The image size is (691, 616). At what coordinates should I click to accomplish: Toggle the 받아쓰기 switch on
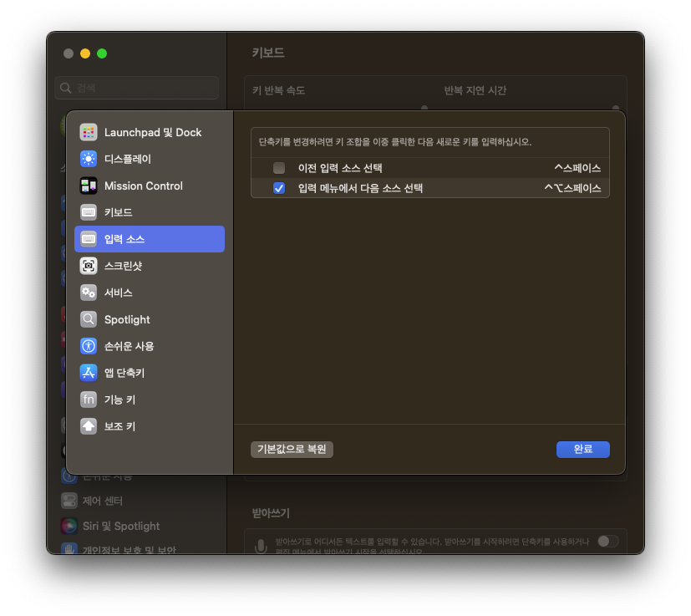point(608,541)
